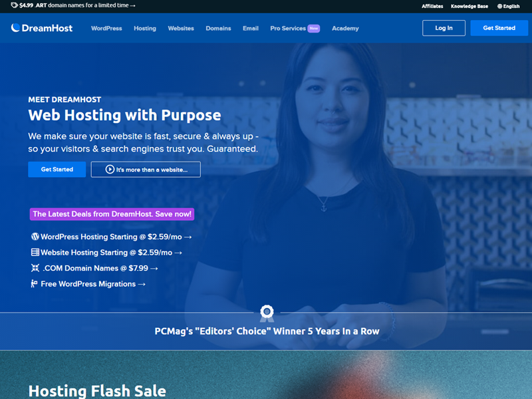Open the Free WordPress Migrations link
Viewport: 532px width, 399px height.
pos(88,284)
